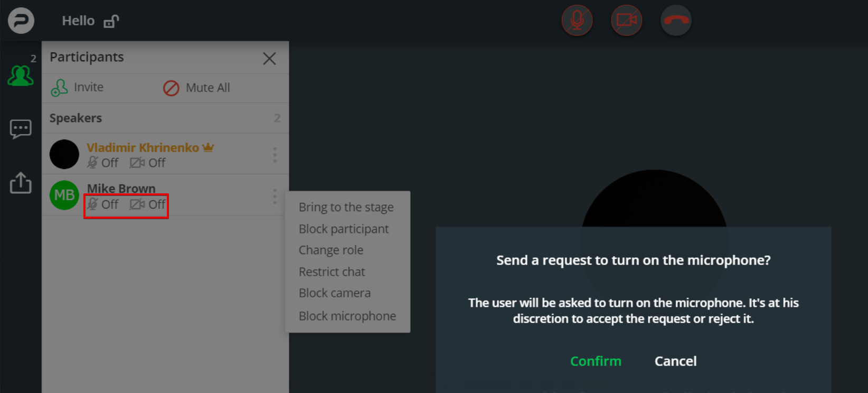Close the Participants panel
868x393 pixels.
coord(269,58)
